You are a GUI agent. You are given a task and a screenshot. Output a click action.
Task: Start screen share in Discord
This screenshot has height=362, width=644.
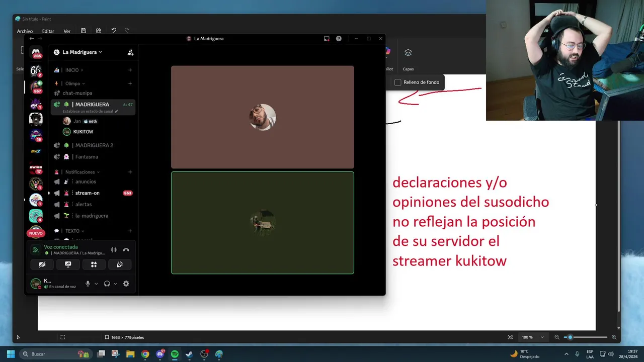coord(68,264)
